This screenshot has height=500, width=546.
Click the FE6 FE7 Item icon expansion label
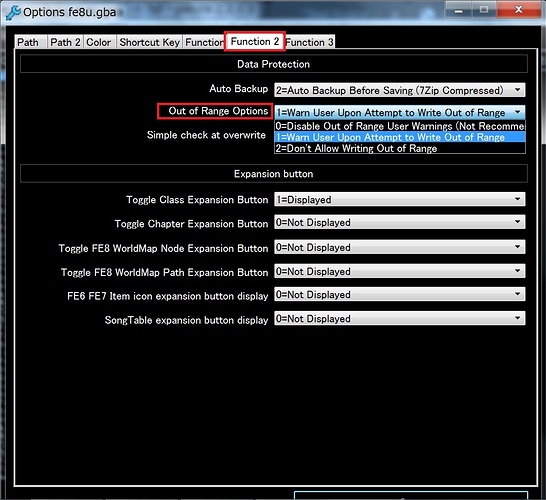click(x=167, y=296)
